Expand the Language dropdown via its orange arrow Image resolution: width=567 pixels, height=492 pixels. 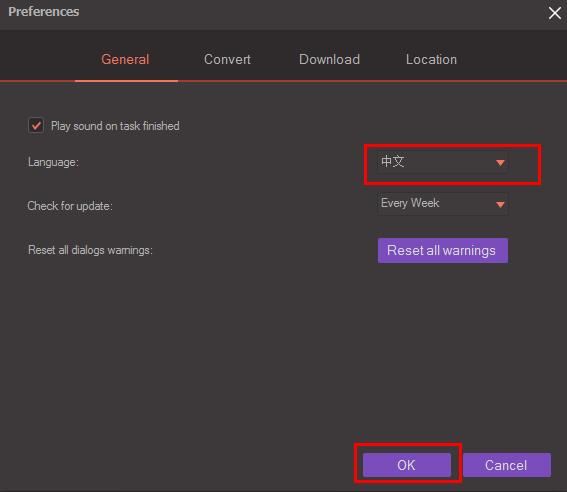[500, 163]
